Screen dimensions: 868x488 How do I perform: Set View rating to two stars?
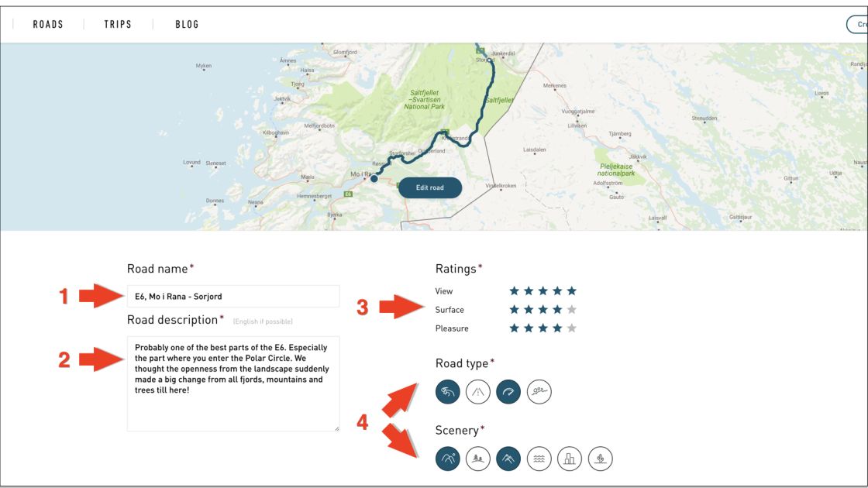[529, 290]
